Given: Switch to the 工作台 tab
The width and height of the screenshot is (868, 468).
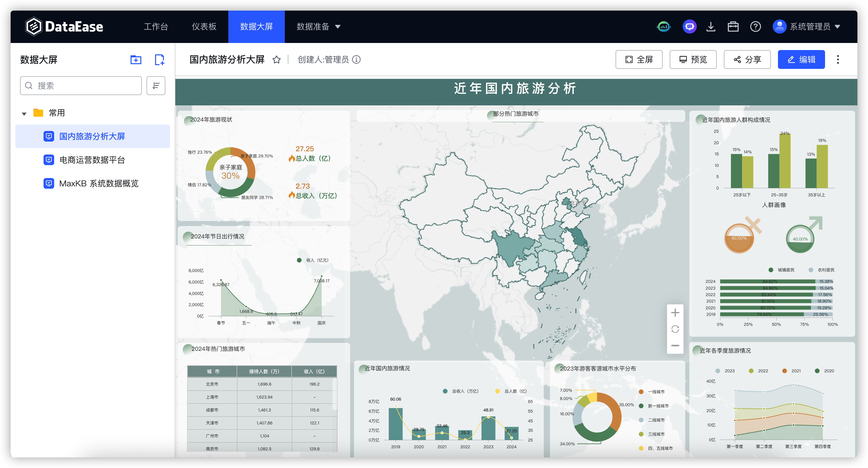Looking at the screenshot, I should click(x=156, y=26).
